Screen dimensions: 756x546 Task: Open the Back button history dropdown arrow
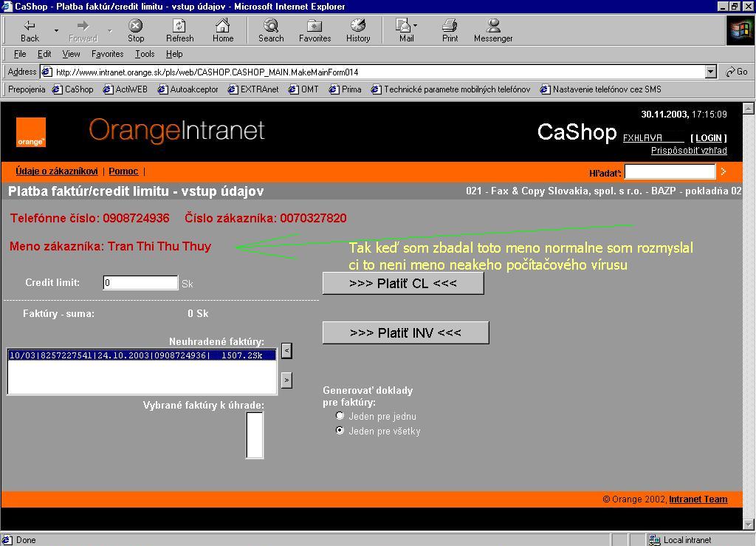[56, 31]
